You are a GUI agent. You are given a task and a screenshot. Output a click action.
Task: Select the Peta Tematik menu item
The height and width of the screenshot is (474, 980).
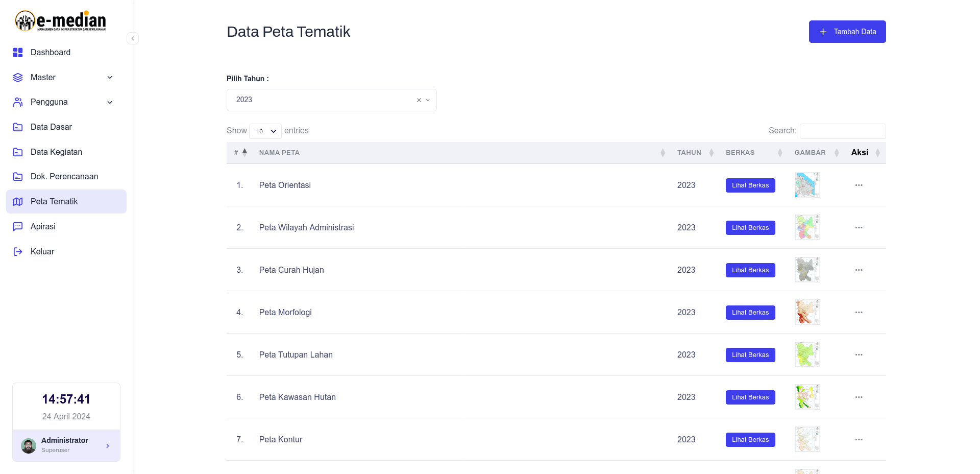coord(66,202)
